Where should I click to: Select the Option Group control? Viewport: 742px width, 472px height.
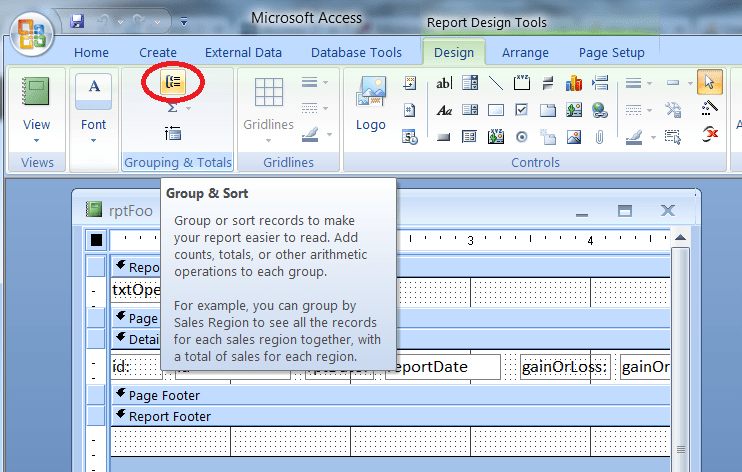(521, 83)
